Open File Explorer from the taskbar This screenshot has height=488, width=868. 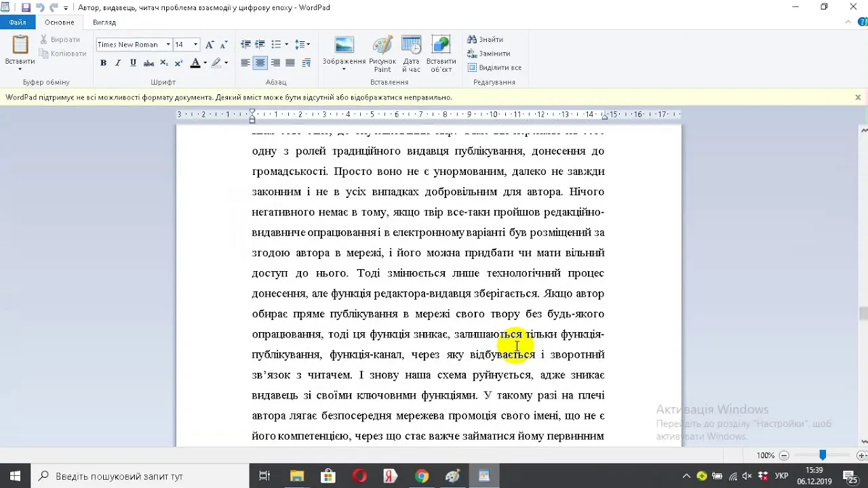pos(296,476)
